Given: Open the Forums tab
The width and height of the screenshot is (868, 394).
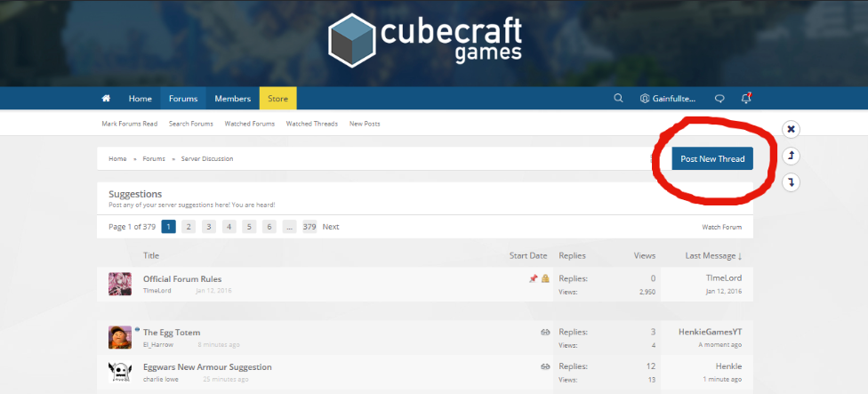Looking at the screenshot, I should tap(183, 99).
